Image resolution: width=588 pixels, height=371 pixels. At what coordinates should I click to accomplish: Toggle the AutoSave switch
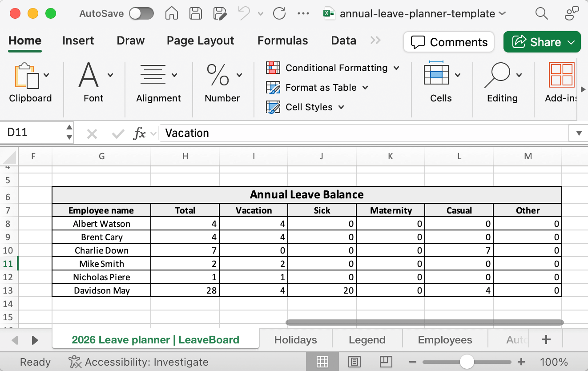pos(141,13)
